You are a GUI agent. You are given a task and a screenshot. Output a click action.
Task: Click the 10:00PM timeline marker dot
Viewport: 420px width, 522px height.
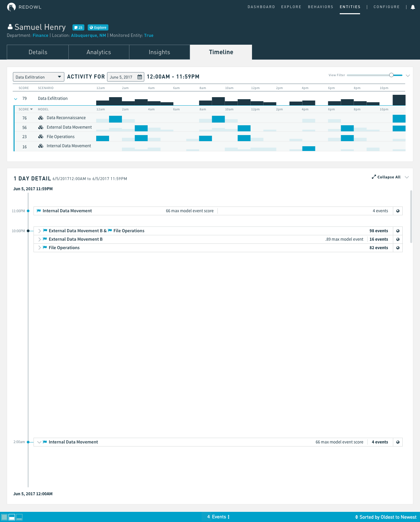[28, 231]
